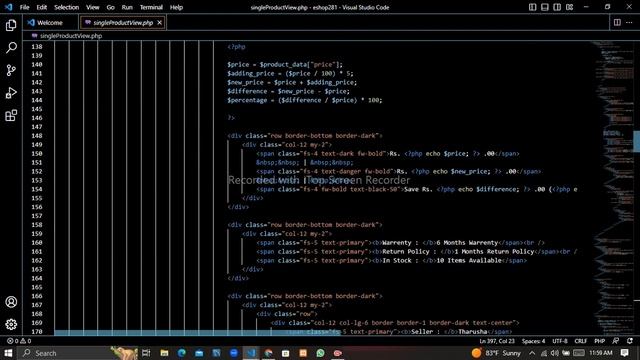Open the File menu
Screen dimensions: 640x360
coord(24,7)
